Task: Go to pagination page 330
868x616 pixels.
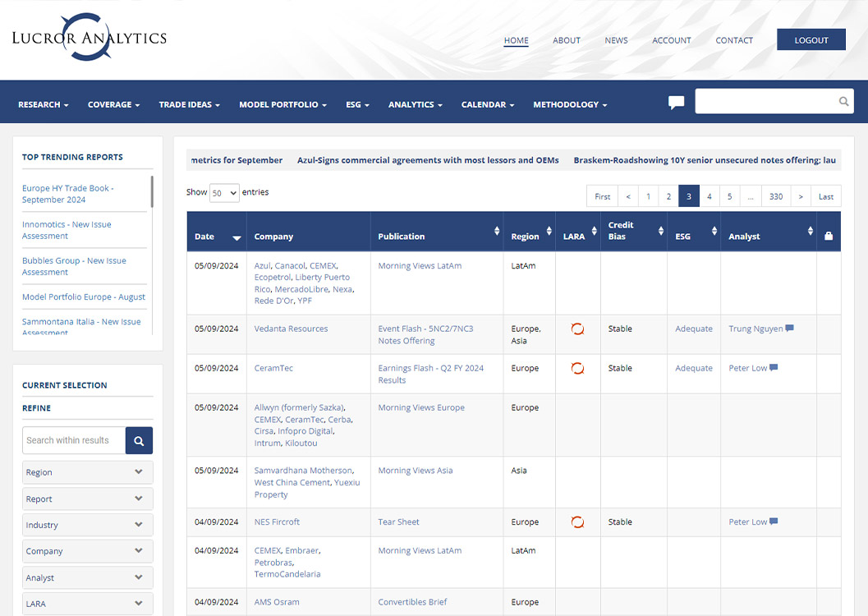Action: click(776, 196)
